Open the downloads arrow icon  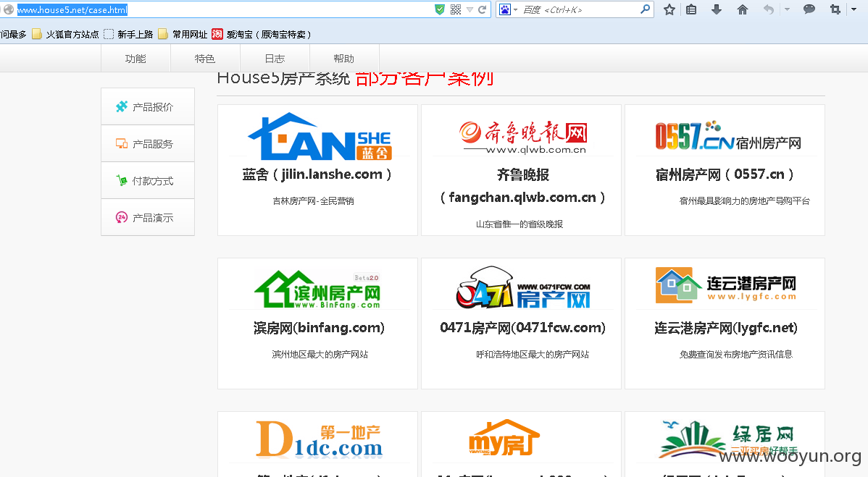point(717,9)
